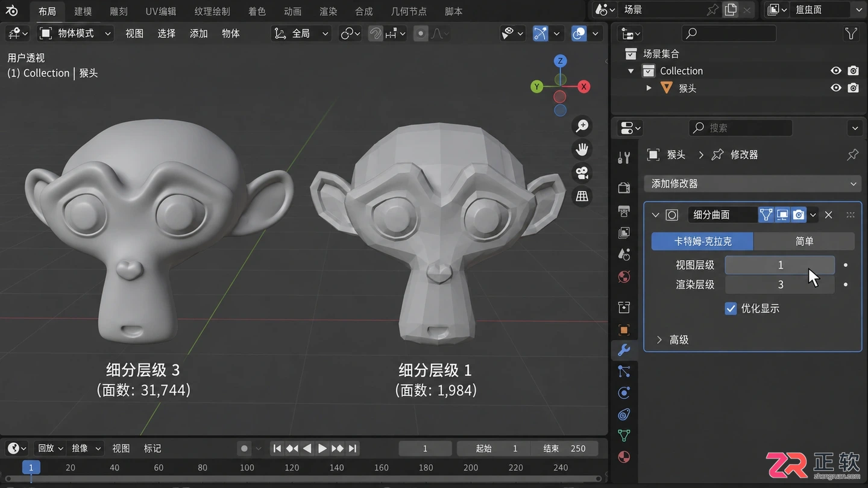This screenshot has height=488, width=868.
Task: Collapse the Collection tree item
Action: tap(631, 71)
